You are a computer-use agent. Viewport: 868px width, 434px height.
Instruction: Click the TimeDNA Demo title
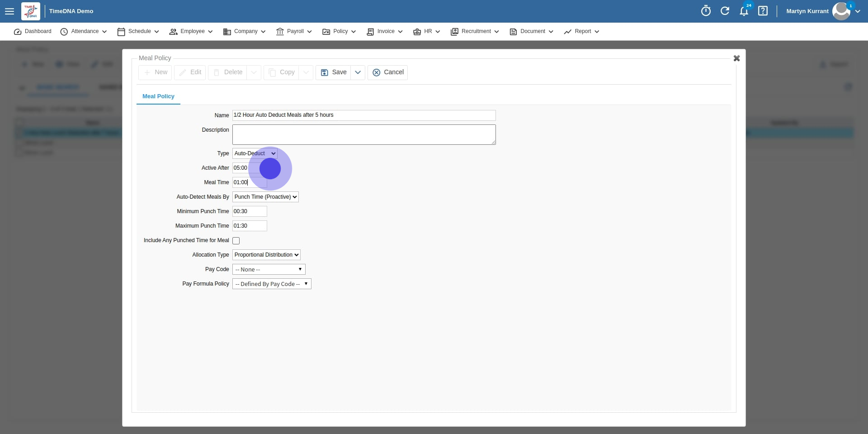pyautogui.click(x=71, y=11)
